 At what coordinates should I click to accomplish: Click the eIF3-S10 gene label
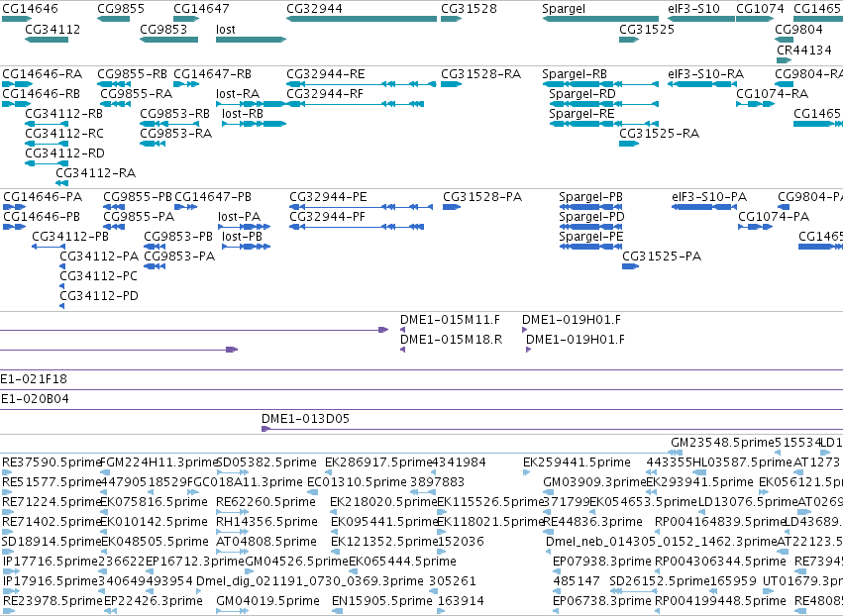[x=693, y=9]
